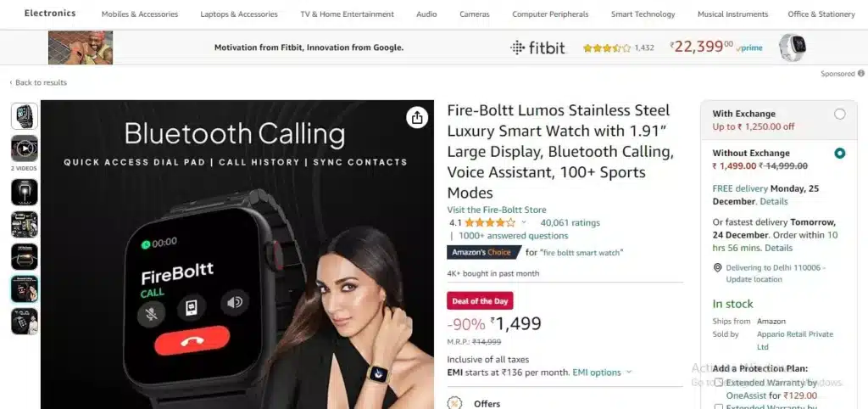Open the 40,061 ratings link
The width and height of the screenshot is (868, 409).
(x=570, y=223)
